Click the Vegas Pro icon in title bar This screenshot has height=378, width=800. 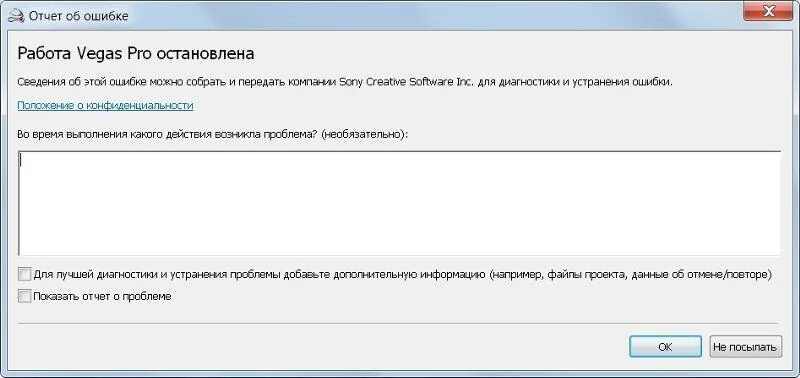tap(17, 16)
